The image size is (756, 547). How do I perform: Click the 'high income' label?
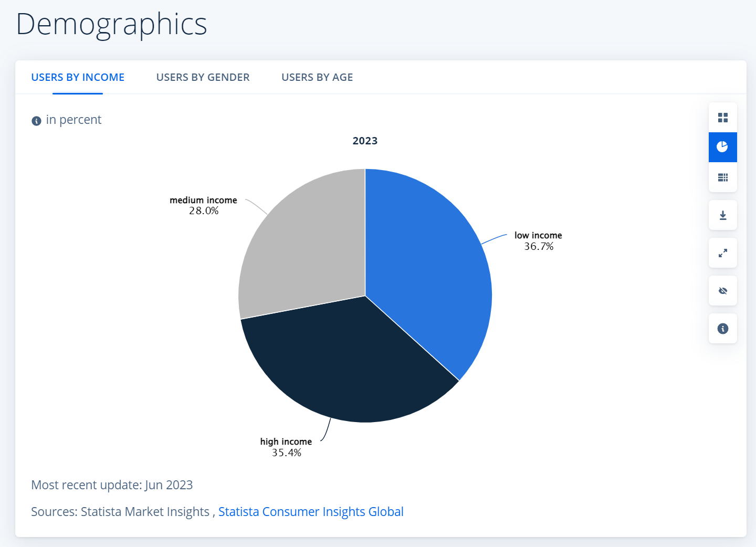tap(286, 441)
